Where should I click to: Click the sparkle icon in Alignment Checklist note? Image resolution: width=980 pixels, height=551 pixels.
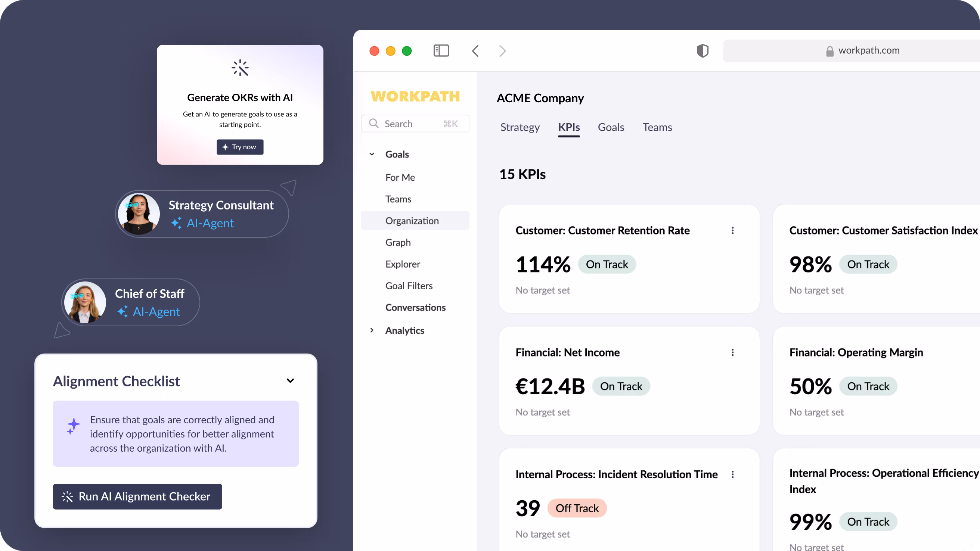click(73, 426)
